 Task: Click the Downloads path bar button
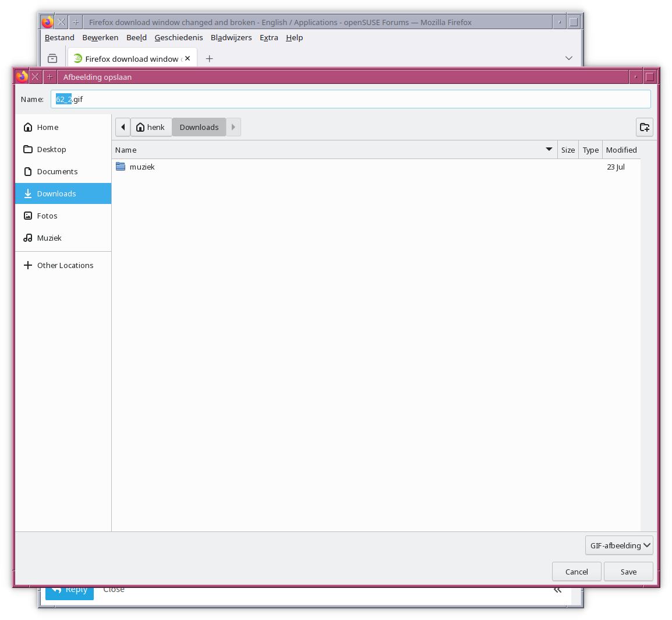(x=199, y=128)
